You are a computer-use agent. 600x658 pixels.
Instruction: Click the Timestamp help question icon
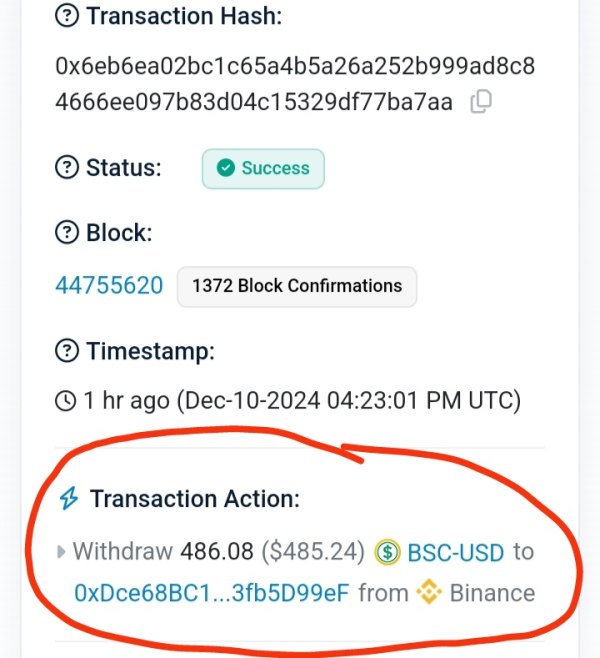click(67, 351)
